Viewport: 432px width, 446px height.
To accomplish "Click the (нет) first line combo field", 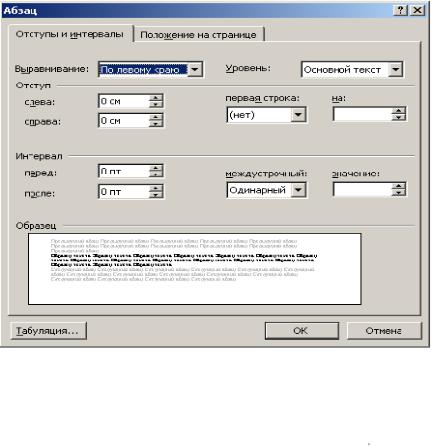I will (266, 115).
